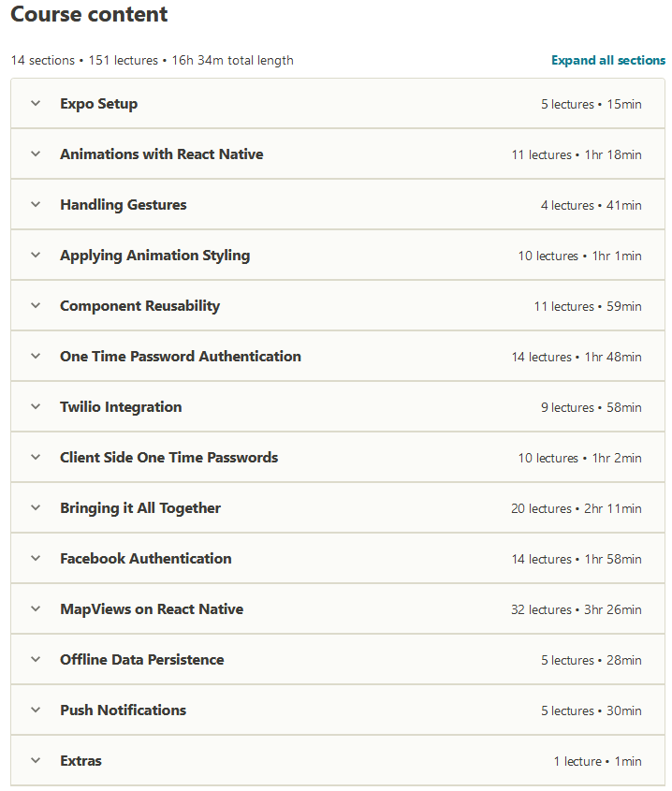Click Offline Data Persistence section heading
This screenshot has width=672, height=791.
click(x=141, y=659)
